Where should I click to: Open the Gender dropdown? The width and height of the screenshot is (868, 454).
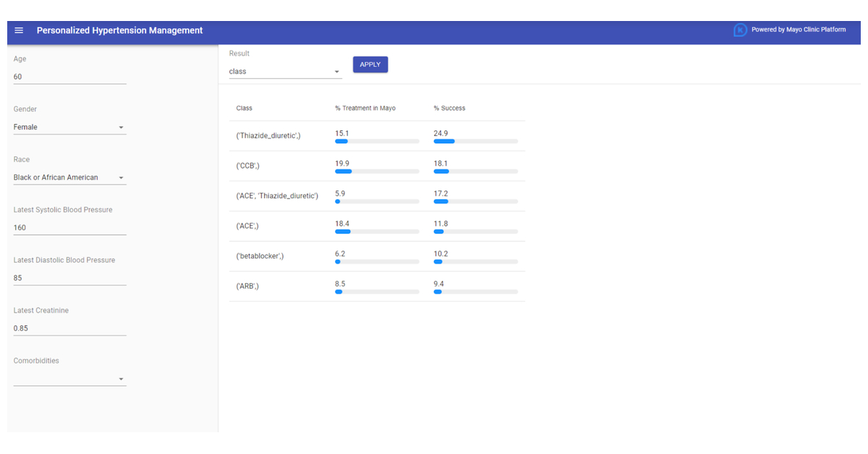point(69,127)
